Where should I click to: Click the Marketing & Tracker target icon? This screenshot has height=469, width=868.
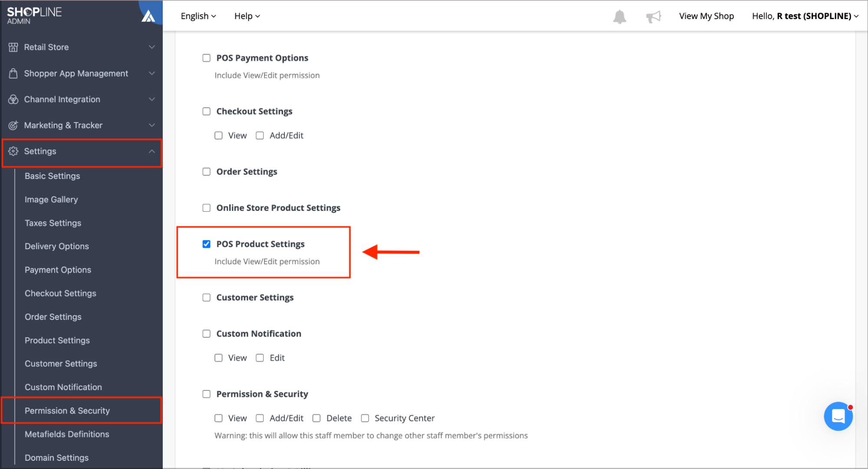(x=13, y=125)
